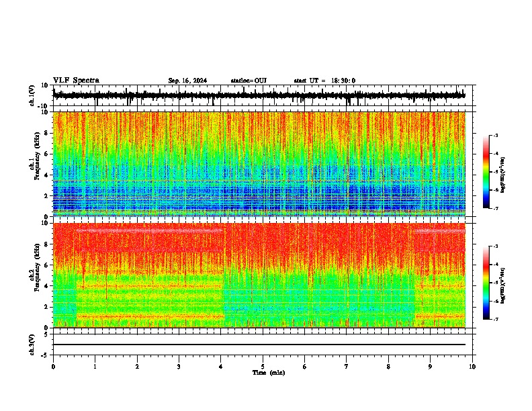This screenshot has width=532, height=411.
Task: Click time axis tick label "2"
Action: (x=137, y=366)
